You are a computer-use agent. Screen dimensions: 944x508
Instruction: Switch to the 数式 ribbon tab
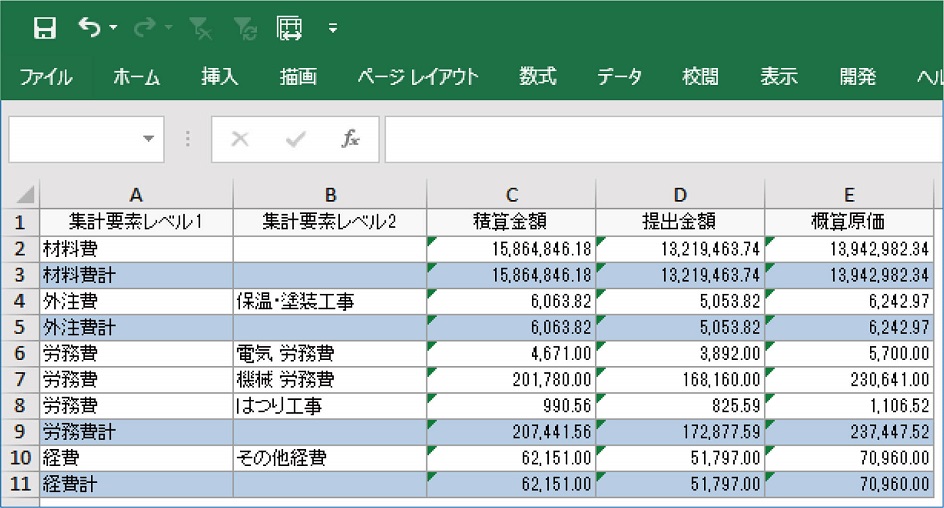coord(538,76)
